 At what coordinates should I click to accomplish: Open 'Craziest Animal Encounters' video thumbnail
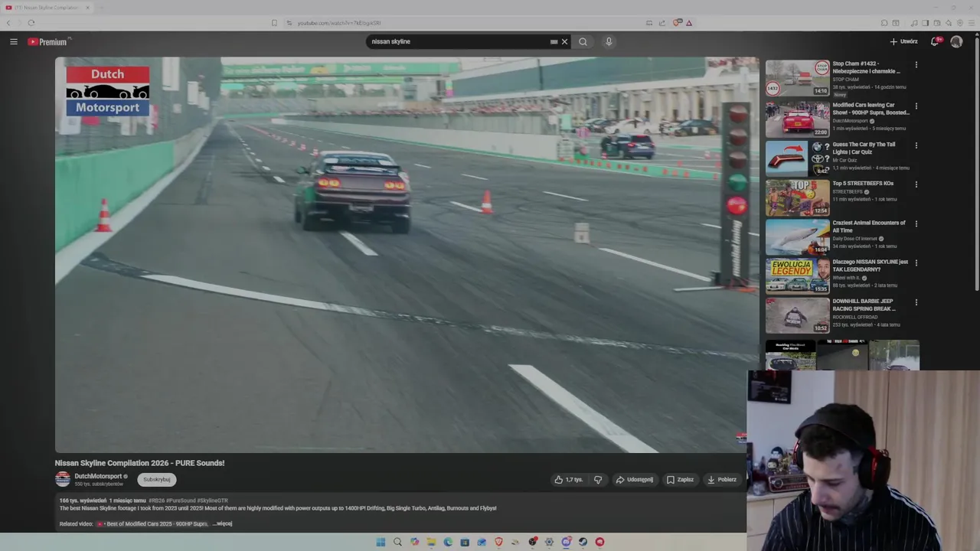[x=797, y=236]
